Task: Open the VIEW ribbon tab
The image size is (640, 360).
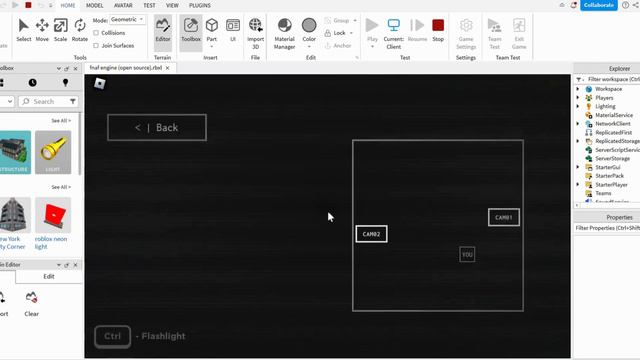Action: pos(172,5)
